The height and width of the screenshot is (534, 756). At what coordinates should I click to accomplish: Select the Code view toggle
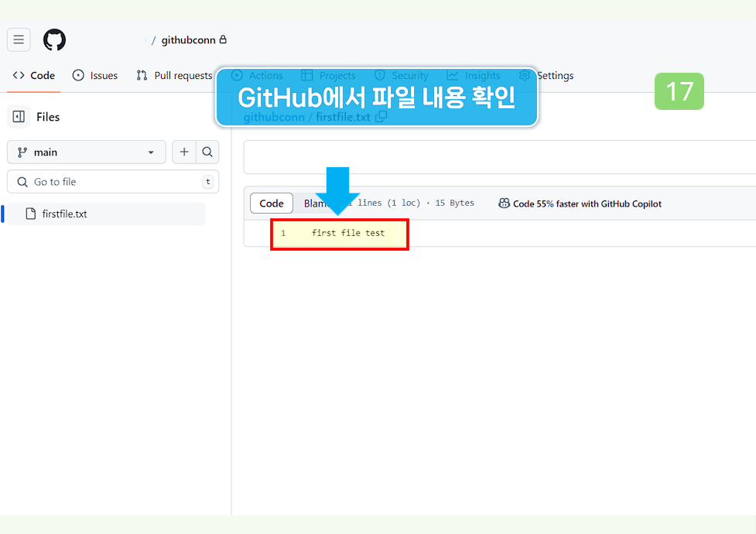(x=271, y=203)
